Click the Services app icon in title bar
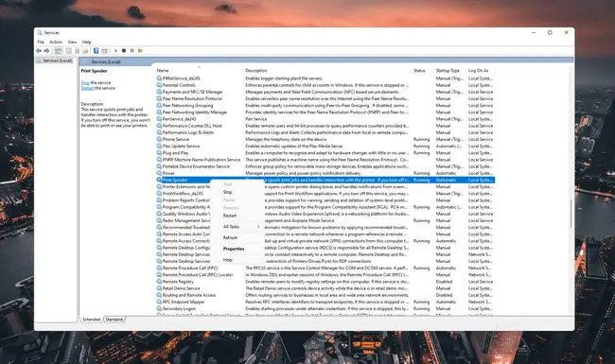Screen dimensions: 615x364 (40, 32)
